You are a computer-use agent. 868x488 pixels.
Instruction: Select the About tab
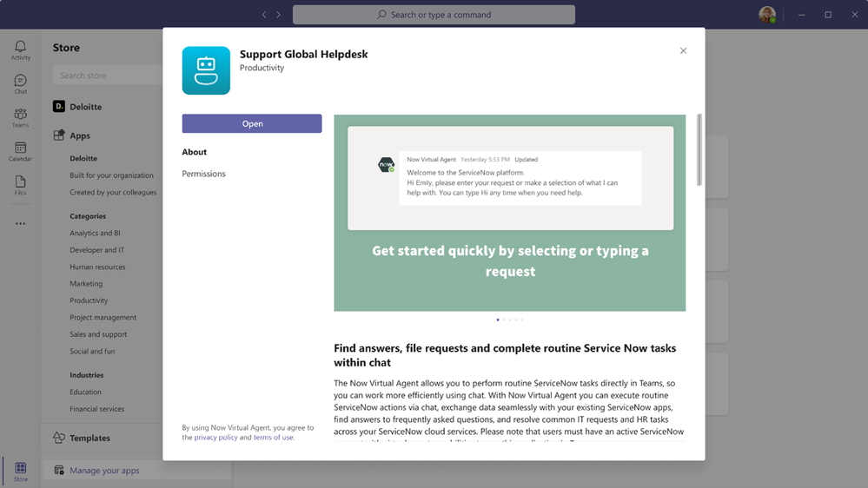tap(195, 152)
